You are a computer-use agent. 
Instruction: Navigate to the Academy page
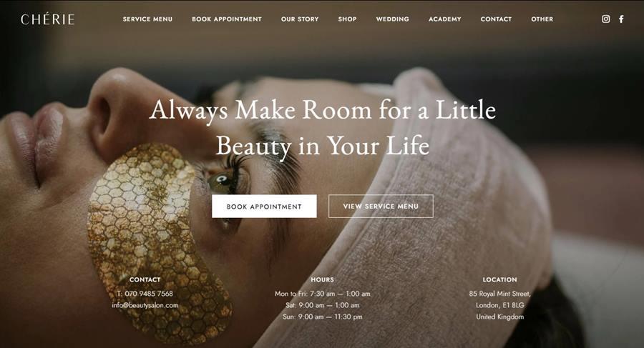coord(445,19)
